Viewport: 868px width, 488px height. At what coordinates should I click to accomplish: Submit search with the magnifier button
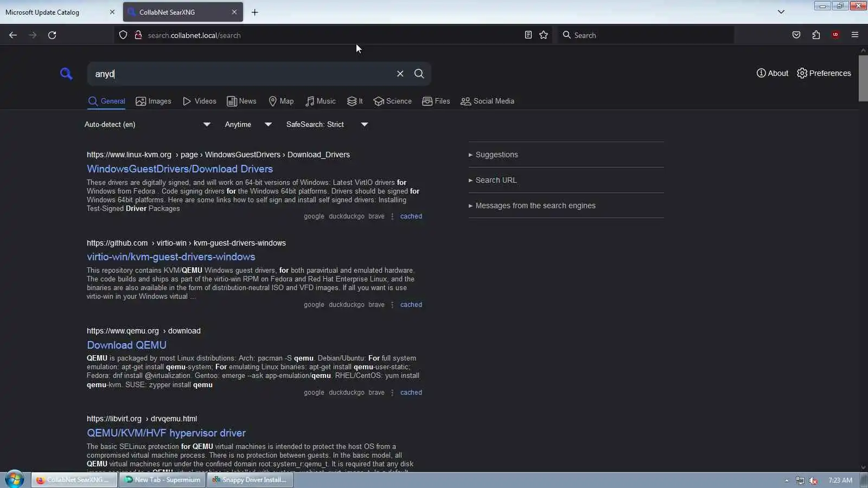pyautogui.click(x=419, y=74)
